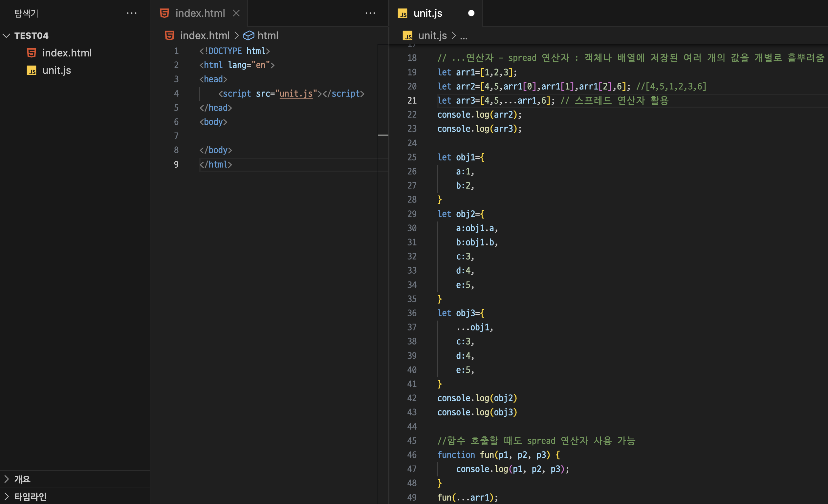
Task: Click the let arr3 spread operator line
Action: [x=553, y=100]
